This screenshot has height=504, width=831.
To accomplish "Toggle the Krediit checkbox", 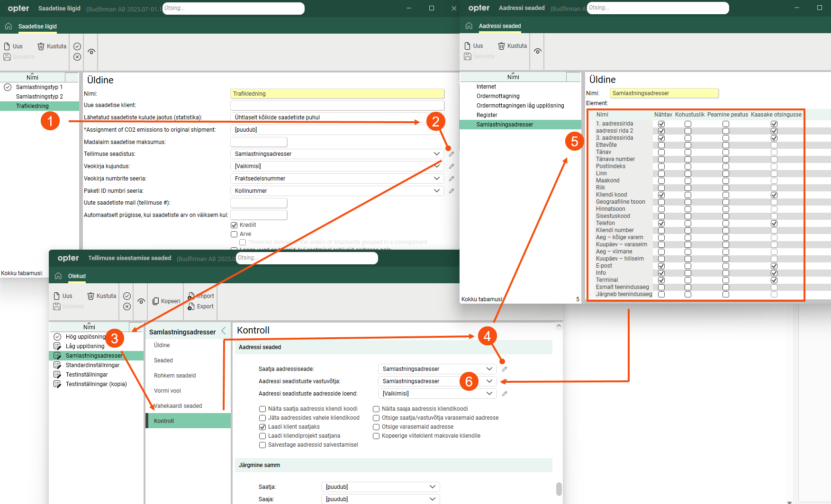I will 234,225.
